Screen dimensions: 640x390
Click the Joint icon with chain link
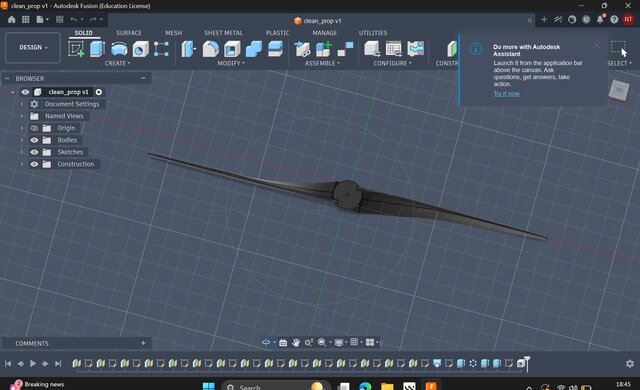[x=302, y=49]
